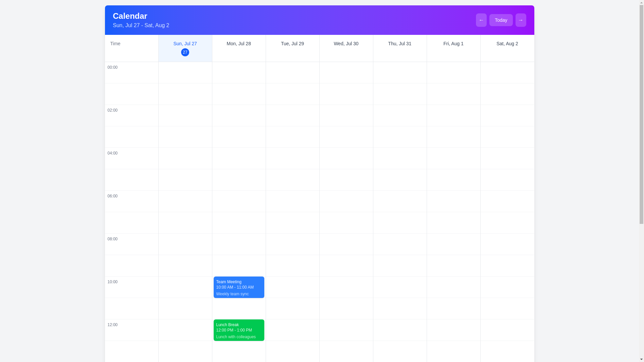644x362 pixels.
Task: Select the Tue, Jul 29 column header
Action: coord(292,48)
